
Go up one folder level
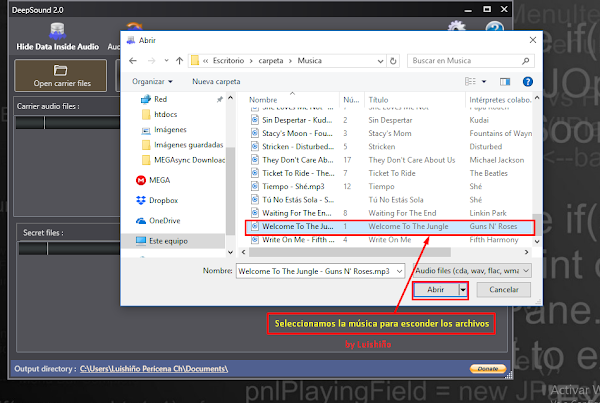coord(179,61)
